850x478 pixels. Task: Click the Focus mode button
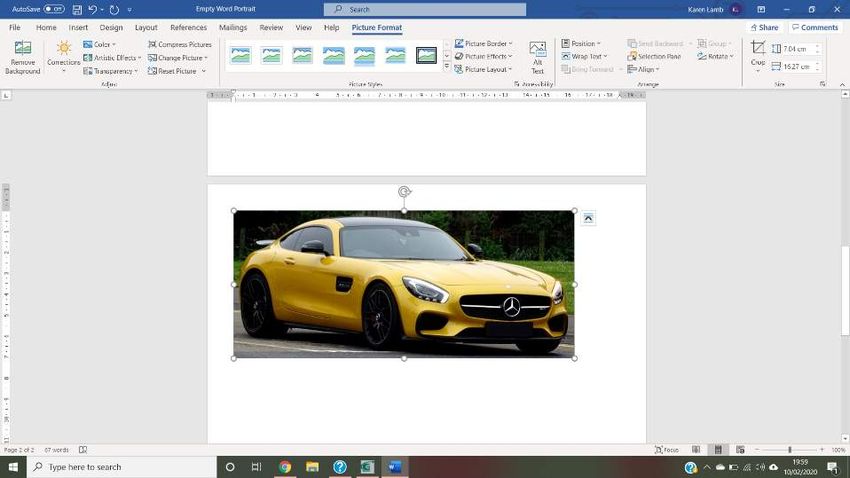[667, 449]
